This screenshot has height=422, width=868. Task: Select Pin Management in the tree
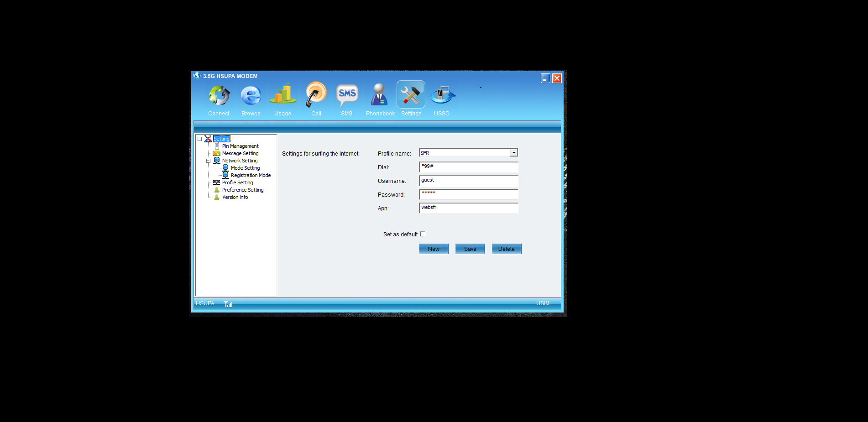[240, 146]
